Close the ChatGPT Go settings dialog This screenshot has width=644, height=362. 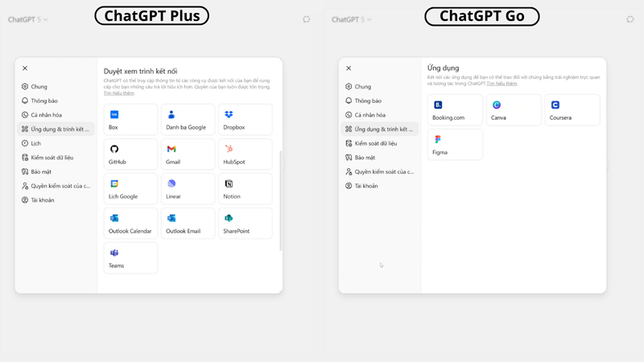pos(349,68)
